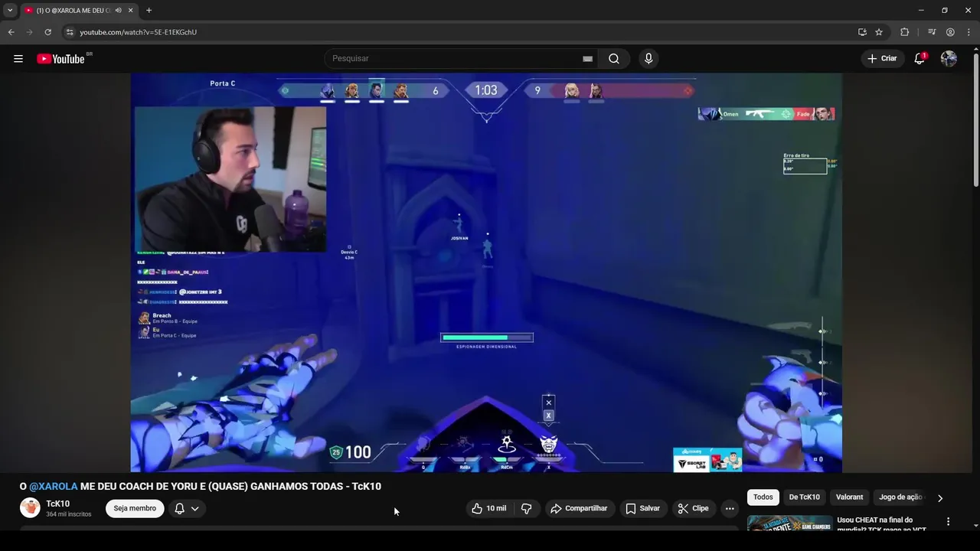Mute the tab via speaker icon
This screenshot has height=551, width=980.
tap(118, 11)
